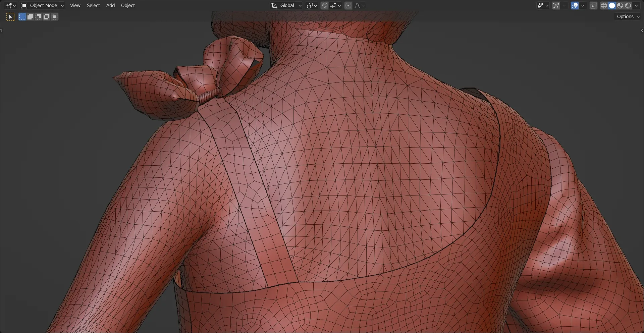
Task: Choose Extend Selection mode icon
Action: [x=30, y=17]
